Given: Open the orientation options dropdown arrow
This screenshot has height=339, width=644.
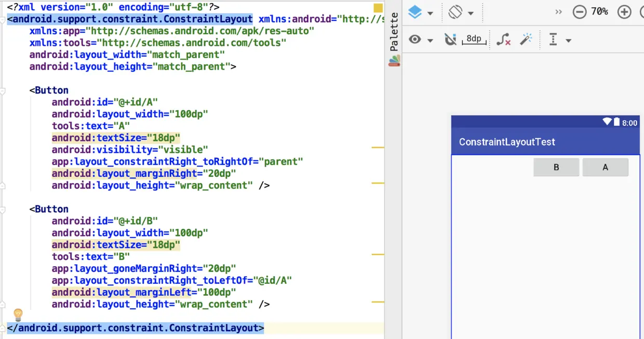Looking at the screenshot, I should (471, 13).
